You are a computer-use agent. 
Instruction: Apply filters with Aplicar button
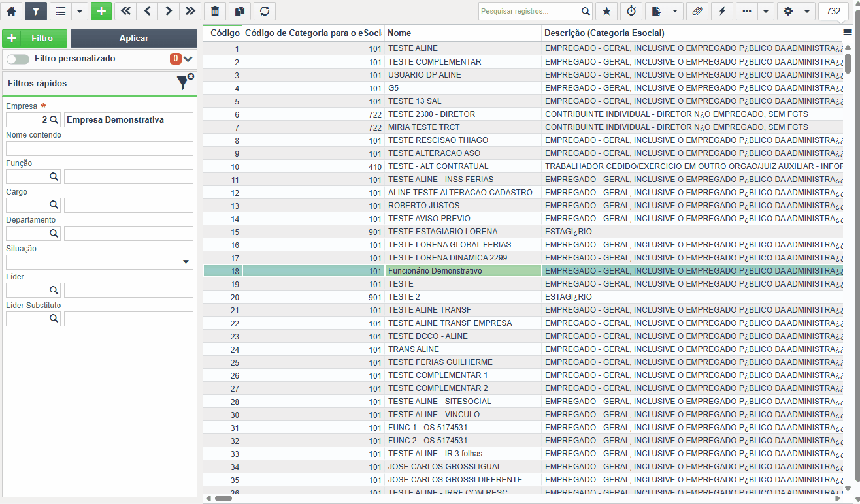tap(134, 39)
